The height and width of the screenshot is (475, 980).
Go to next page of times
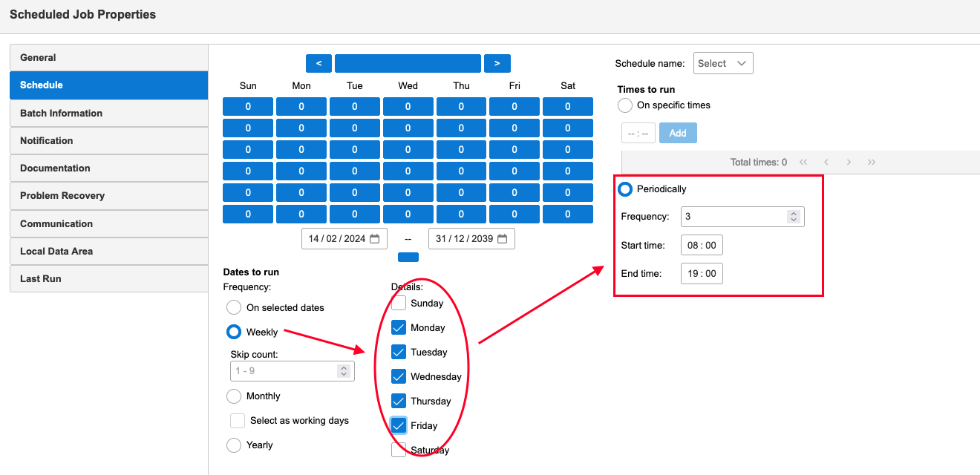849,162
